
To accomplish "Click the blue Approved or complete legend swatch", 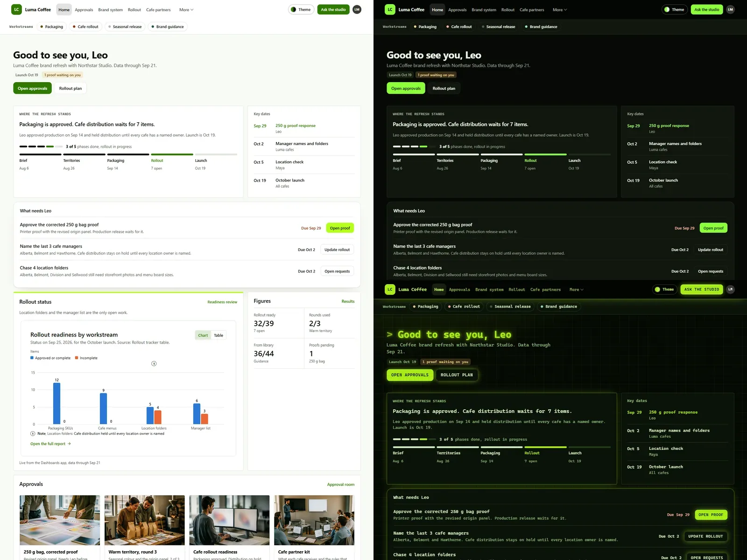I will pyautogui.click(x=32, y=358).
